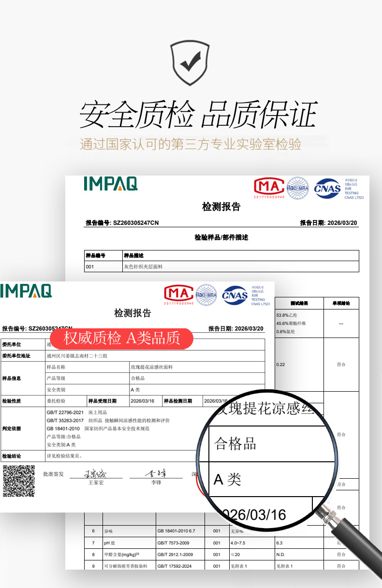Viewport: 382px width, 588px height.
Task: Click A 类 inside the magnifying glass
Action: pyautogui.click(x=227, y=479)
